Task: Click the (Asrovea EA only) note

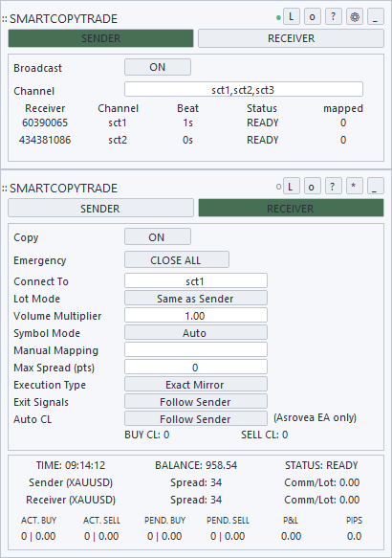Action: pyautogui.click(x=315, y=417)
